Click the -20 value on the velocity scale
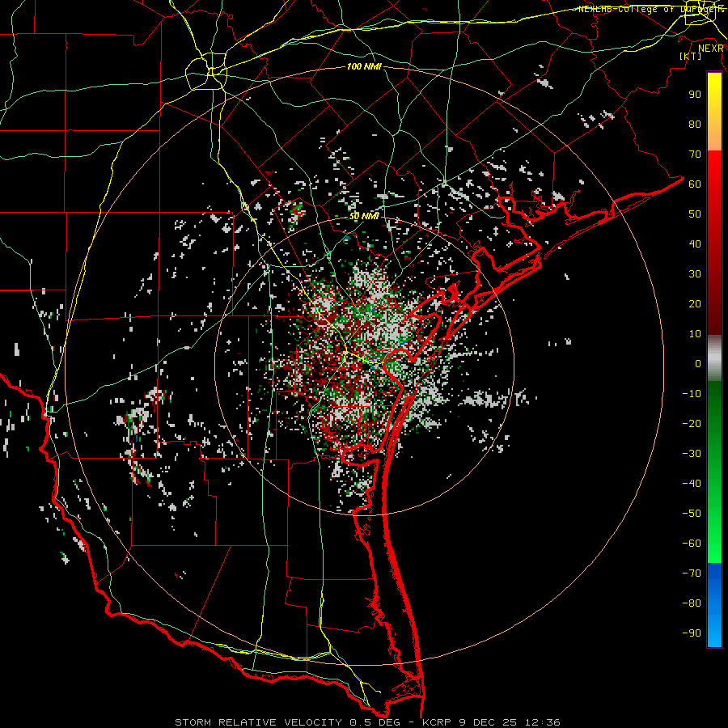Screen dimensions: 728x728 692,423
